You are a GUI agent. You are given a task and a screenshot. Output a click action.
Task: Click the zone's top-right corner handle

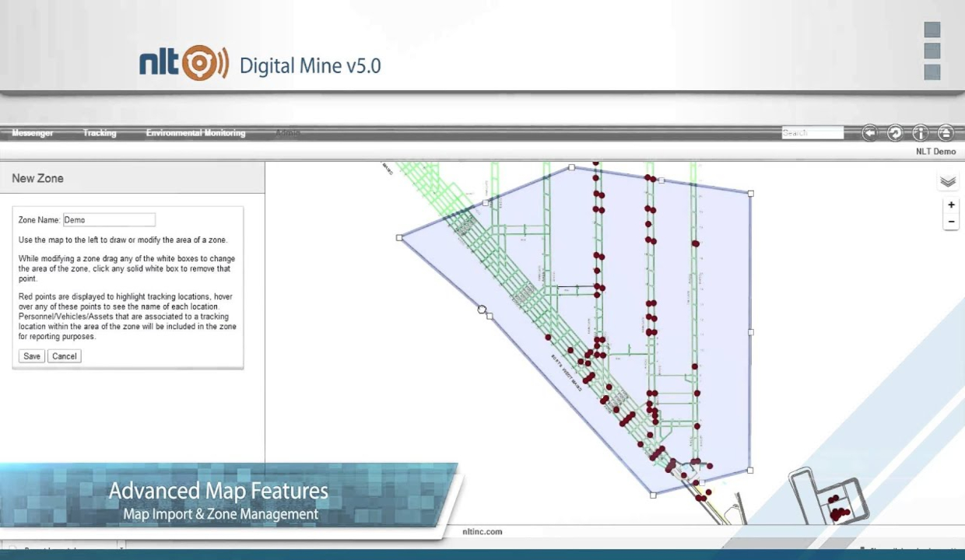[751, 193]
